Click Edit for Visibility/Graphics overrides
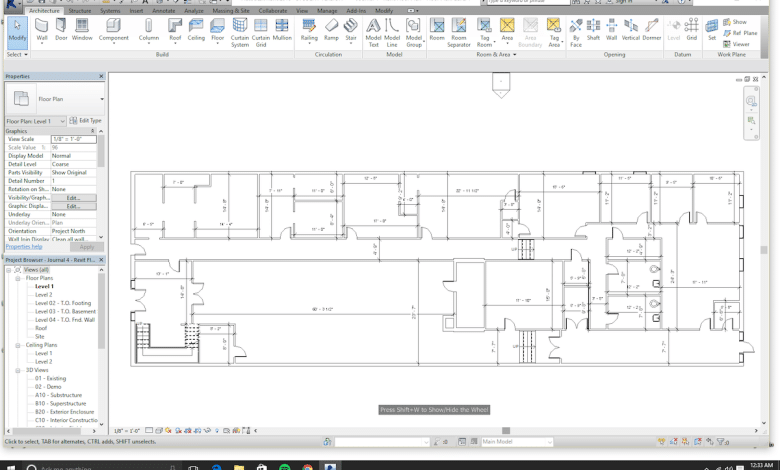 (74, 198)
